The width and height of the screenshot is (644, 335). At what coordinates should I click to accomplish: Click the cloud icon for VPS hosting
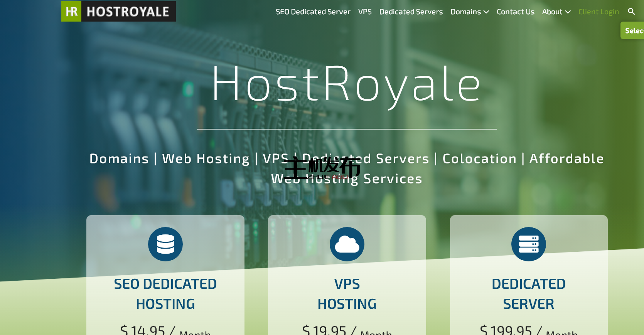(x=347, y=244)
